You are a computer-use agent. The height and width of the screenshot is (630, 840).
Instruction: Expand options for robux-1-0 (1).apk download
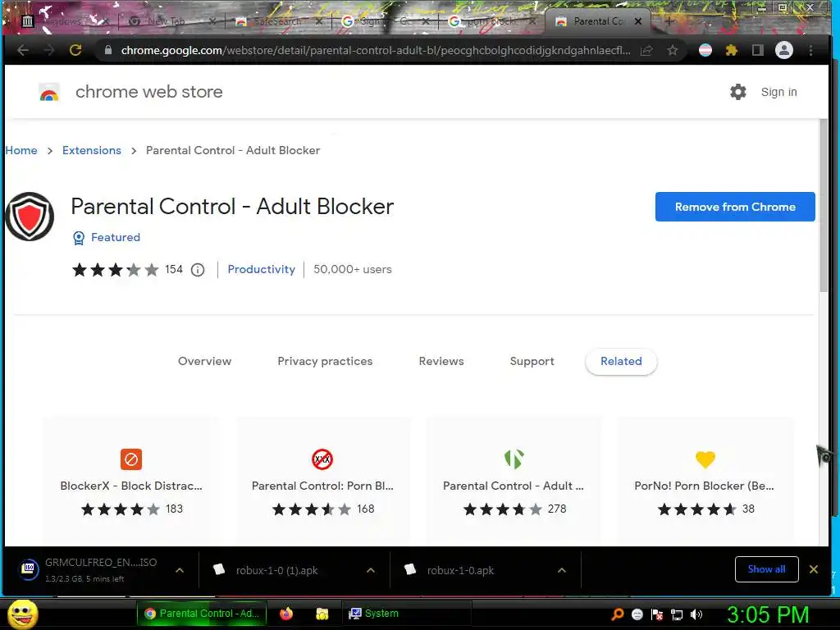coord(371,570)
